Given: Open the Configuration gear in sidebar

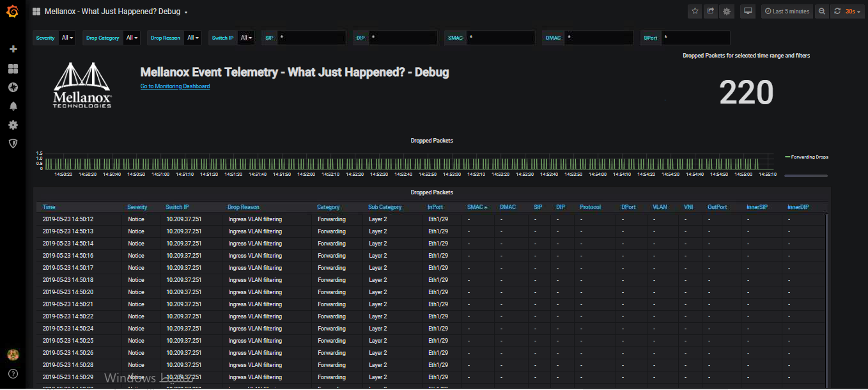Looking at the screenshot, I should pos(13,125).
